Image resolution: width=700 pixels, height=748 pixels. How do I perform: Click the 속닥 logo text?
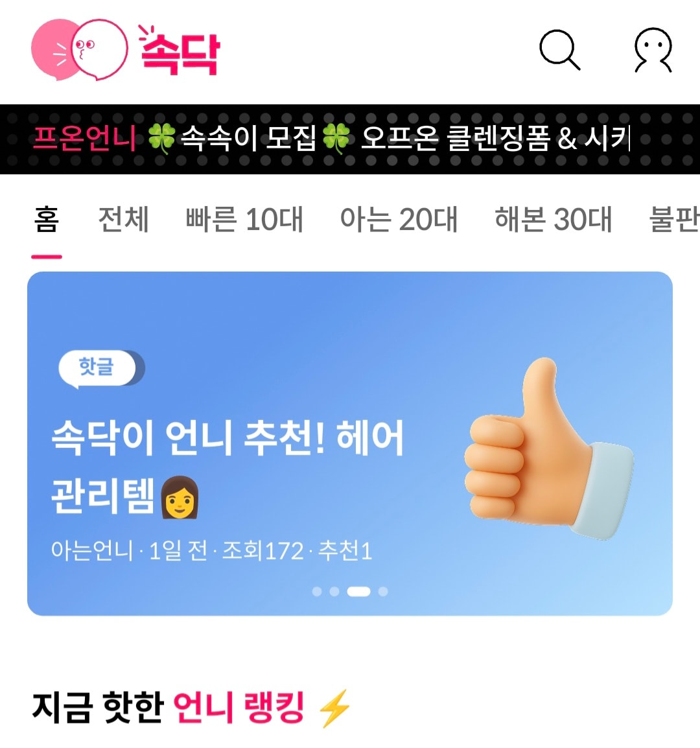click(178, 51)
